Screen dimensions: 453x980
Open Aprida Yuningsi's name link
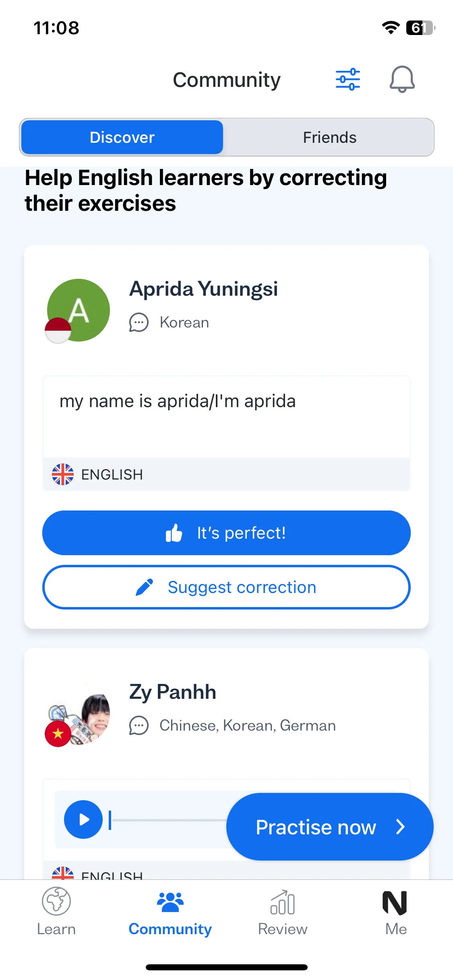coord(203,289)
